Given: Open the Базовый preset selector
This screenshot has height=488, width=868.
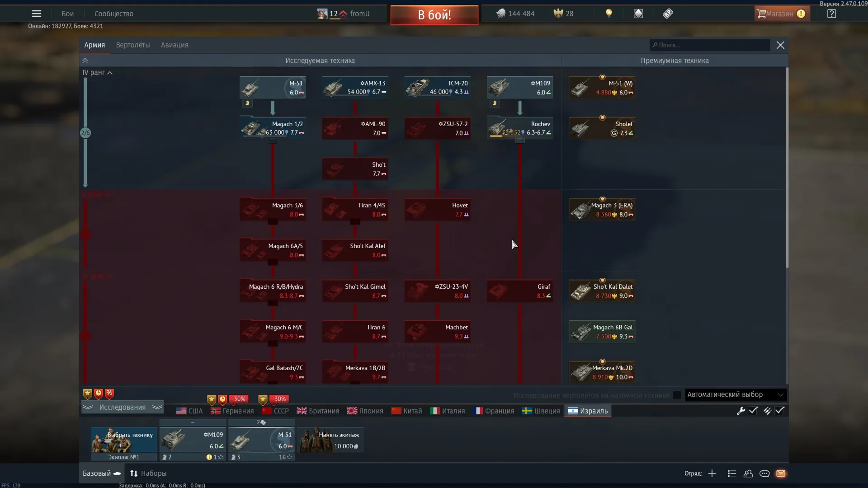Looking at the screenshot, I should point(102,474).
